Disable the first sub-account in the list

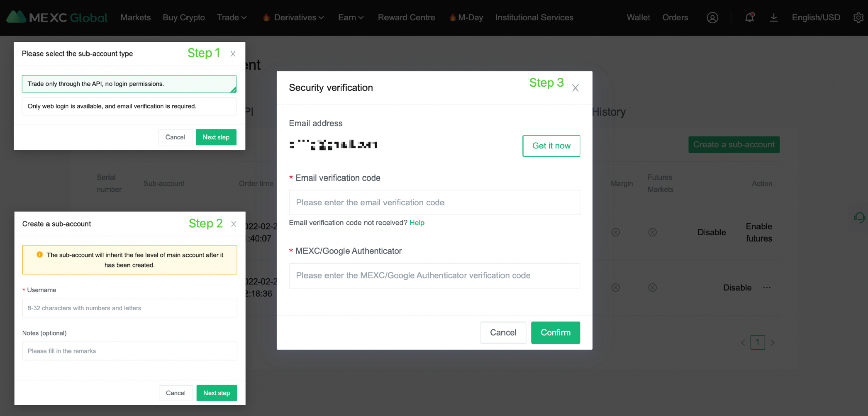point(711,232)
